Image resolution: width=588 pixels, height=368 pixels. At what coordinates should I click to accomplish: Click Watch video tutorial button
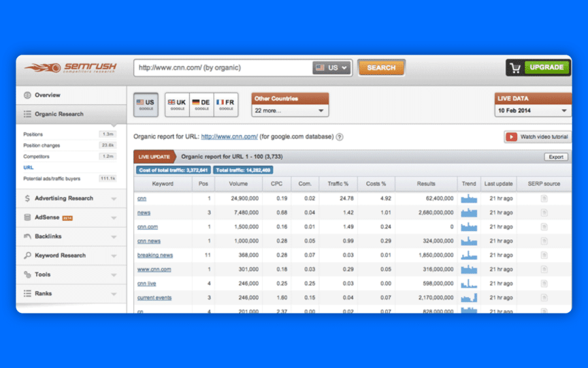538,137
